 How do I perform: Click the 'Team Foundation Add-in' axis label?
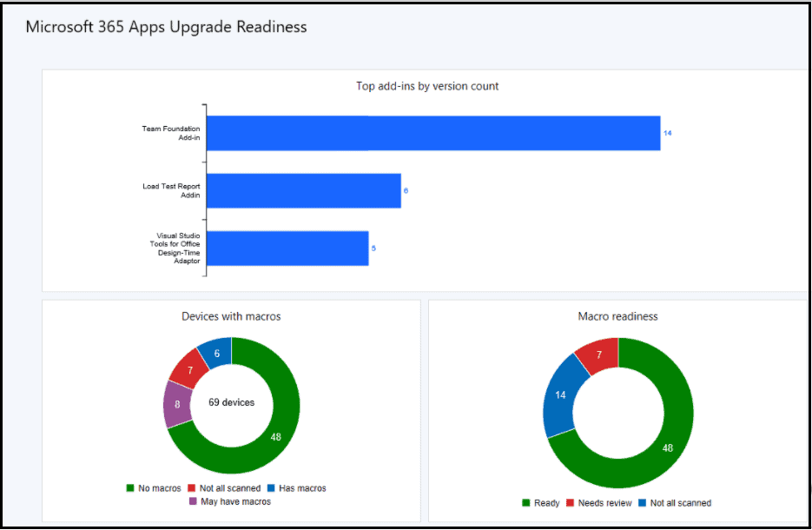(171, 133)
